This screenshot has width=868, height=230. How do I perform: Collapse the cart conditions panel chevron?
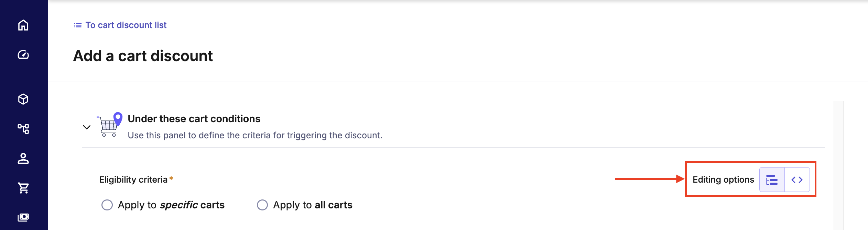click(87, 127)
